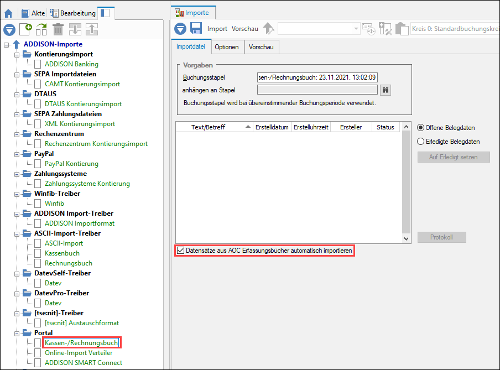Viewport: 500px width, 370px height.
Task: Open the Zahlungssysteme folder icon
Action: (x=27, y=174)
